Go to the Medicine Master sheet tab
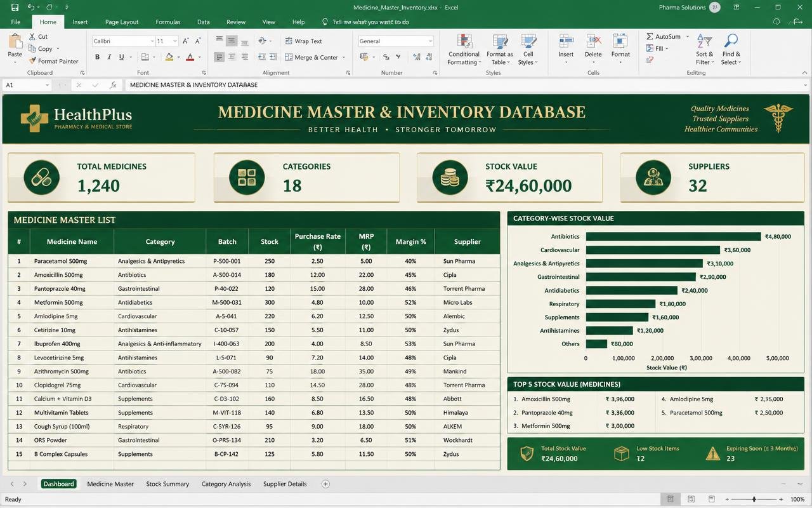This screenshot has width=812, height=508. pos(110,484)
